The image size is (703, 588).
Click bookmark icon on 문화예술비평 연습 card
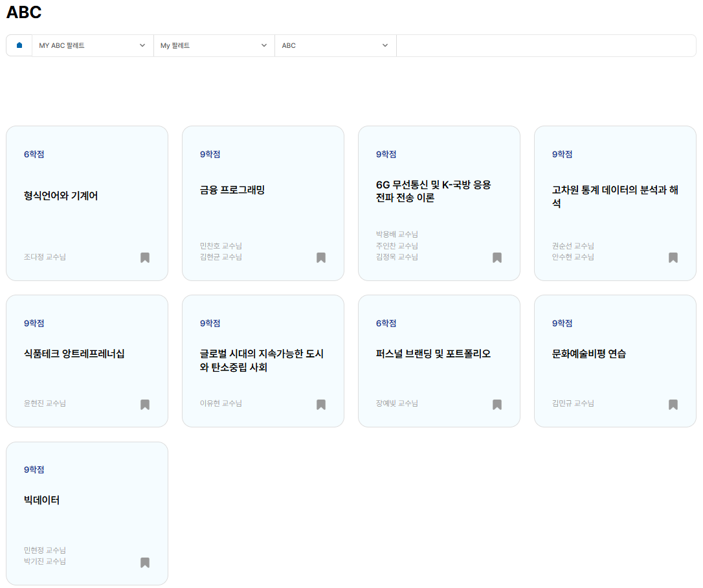[673, 405]
